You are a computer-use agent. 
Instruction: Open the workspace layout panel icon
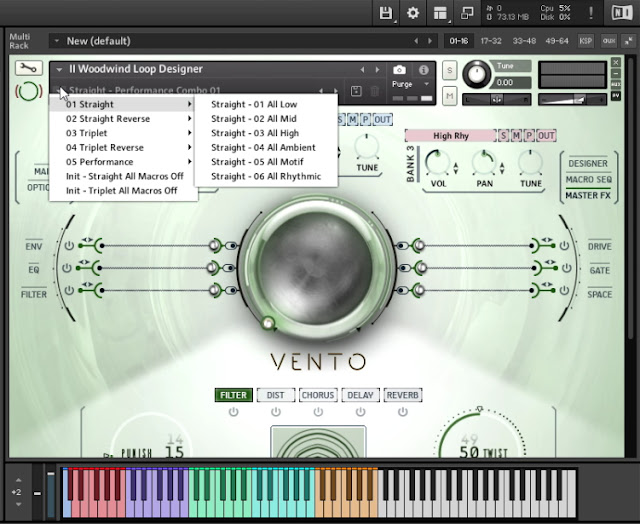click(440, 13)
